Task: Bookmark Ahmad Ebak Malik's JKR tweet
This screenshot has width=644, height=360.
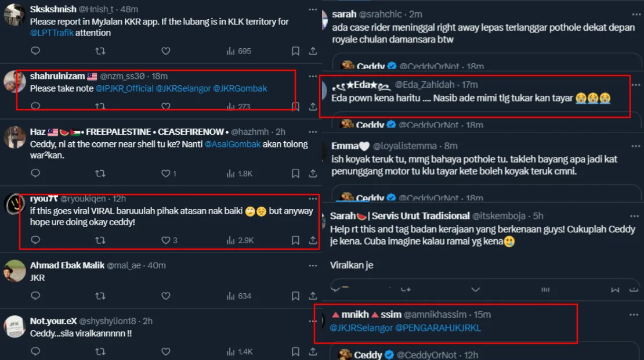Action: pos(295,296)
